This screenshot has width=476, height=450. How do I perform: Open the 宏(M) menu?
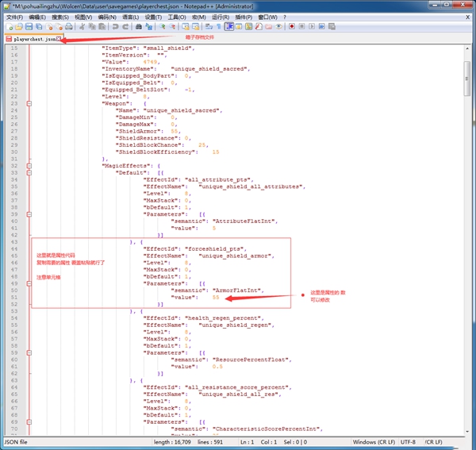(199, 17)
